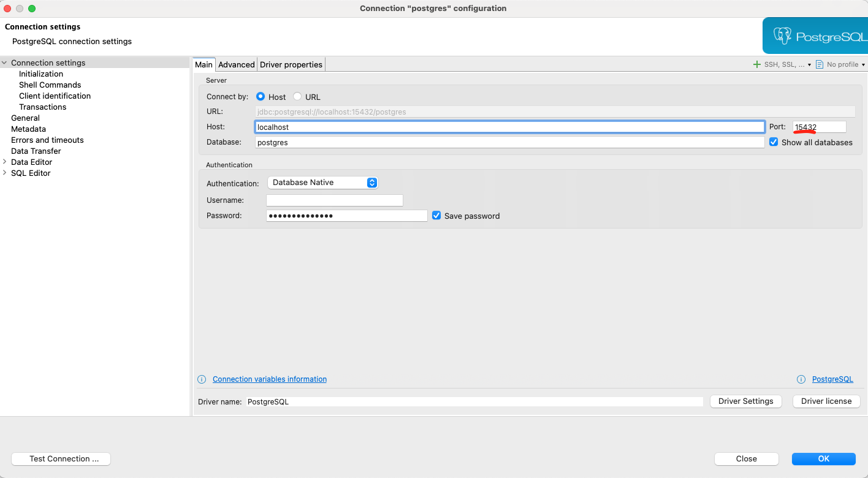Click the green zoom window button

tap(32, 9)
